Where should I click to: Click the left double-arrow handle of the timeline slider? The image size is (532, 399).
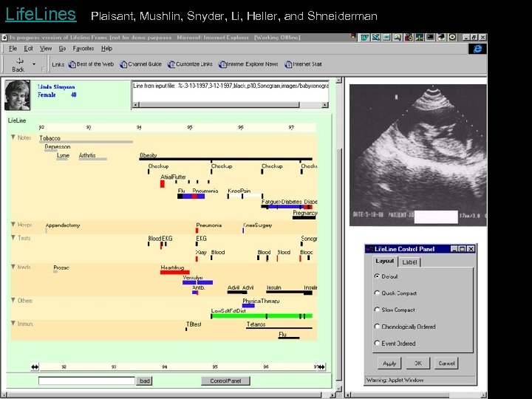[35, 367]
